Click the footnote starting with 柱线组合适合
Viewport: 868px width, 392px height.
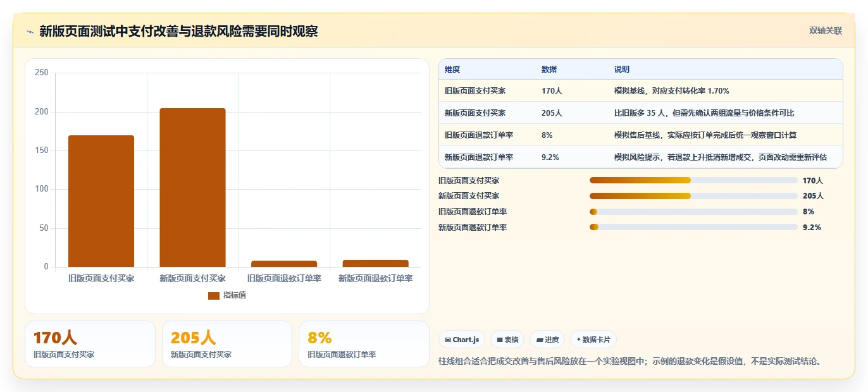631,362
